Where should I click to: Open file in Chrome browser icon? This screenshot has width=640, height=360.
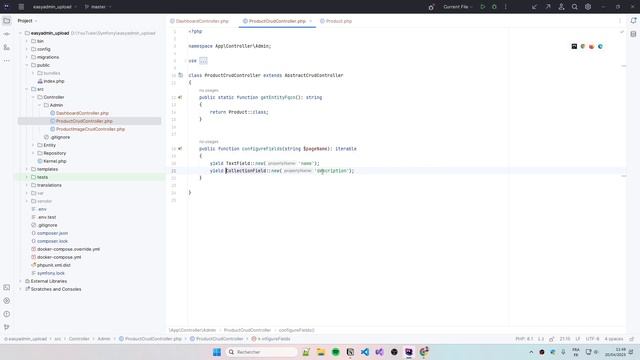pyautogui.click(x=583, y=47)
